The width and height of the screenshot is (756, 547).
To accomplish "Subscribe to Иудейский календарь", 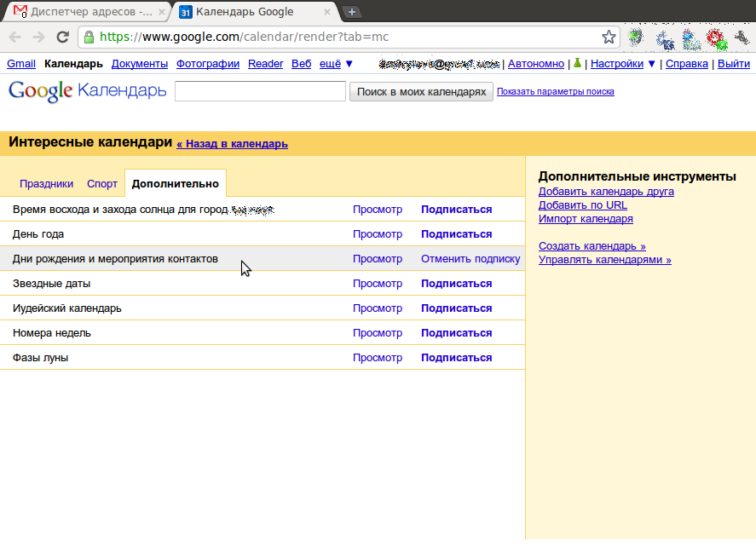I will [x=457, y=308].
